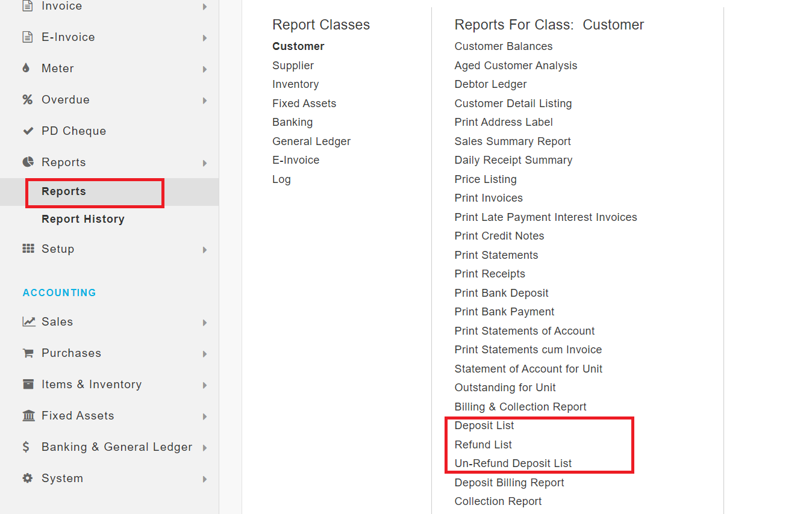
Task: Expand the Setup submenu arrow
Action: 205,250
